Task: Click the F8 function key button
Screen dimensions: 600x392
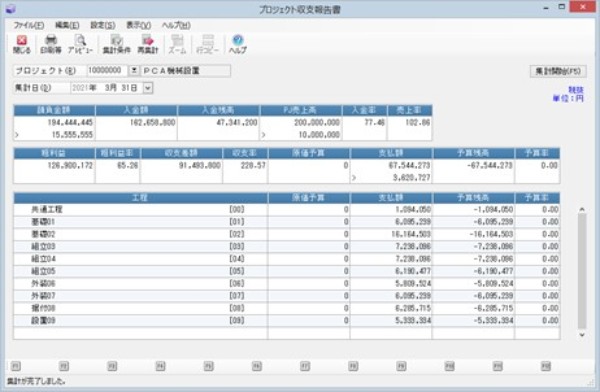Action: 353,366
